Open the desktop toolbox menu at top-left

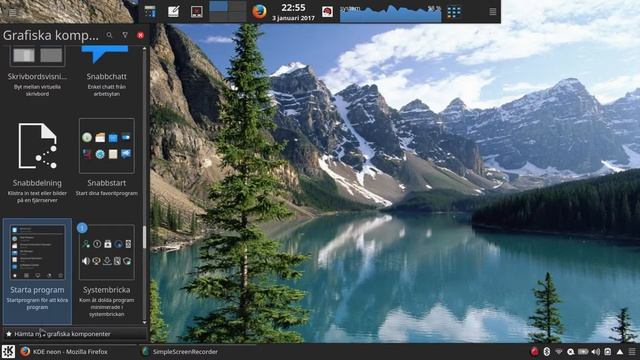(13, 13)
